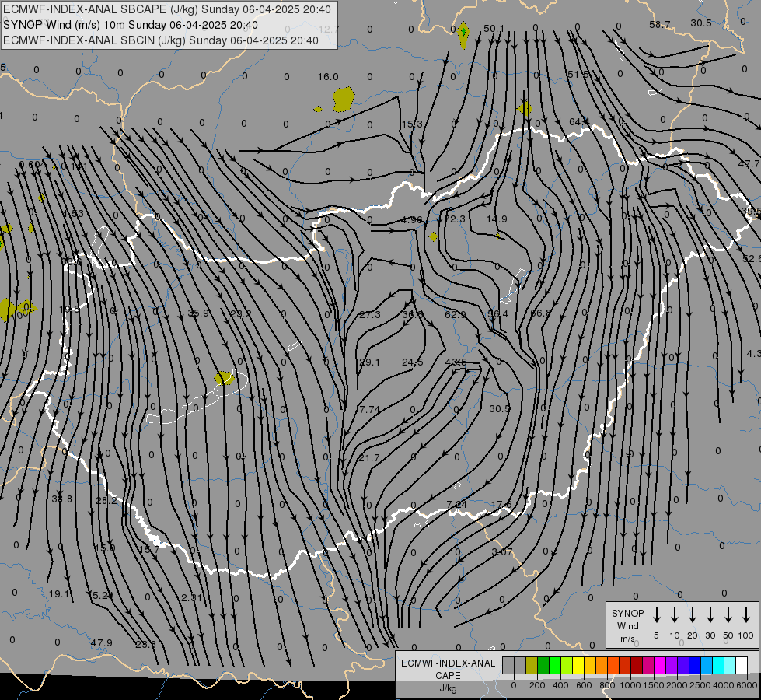Click the 7.24 value near southern border
The image size is (761, 700).
coord(457,505)
